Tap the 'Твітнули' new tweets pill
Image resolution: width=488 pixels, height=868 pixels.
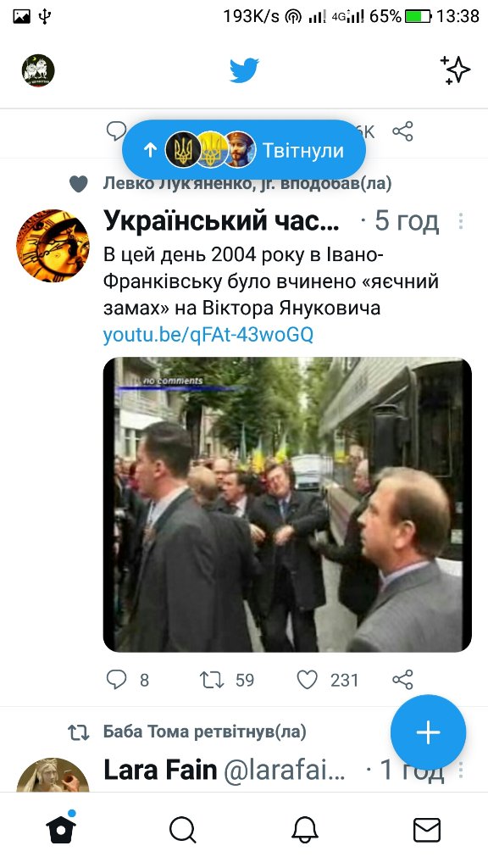click(x=244, y=149)
